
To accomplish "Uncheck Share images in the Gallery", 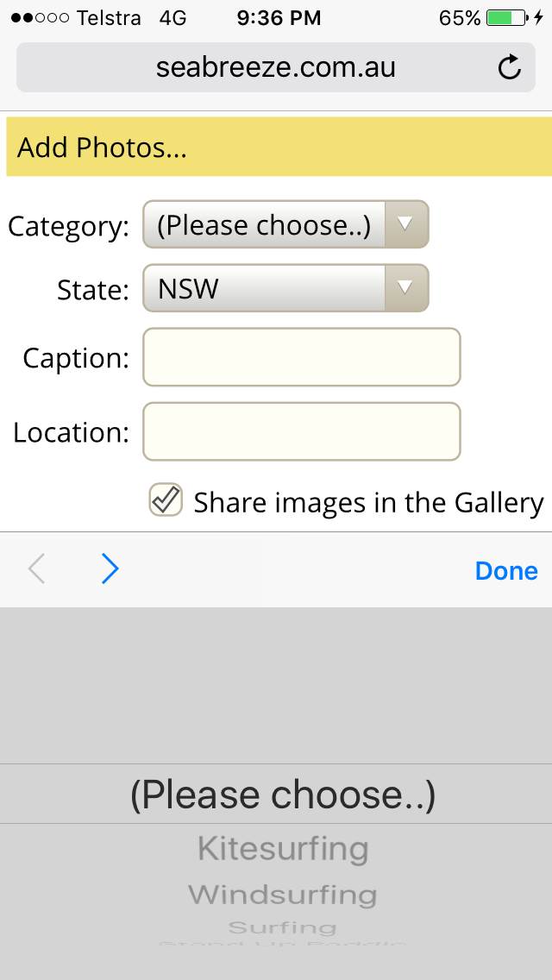I will pyautogui.click(x=166, y=500).
